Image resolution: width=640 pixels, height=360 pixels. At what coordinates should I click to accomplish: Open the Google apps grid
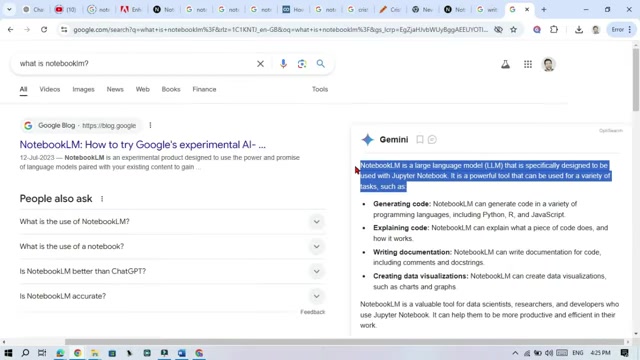[528, 64]
